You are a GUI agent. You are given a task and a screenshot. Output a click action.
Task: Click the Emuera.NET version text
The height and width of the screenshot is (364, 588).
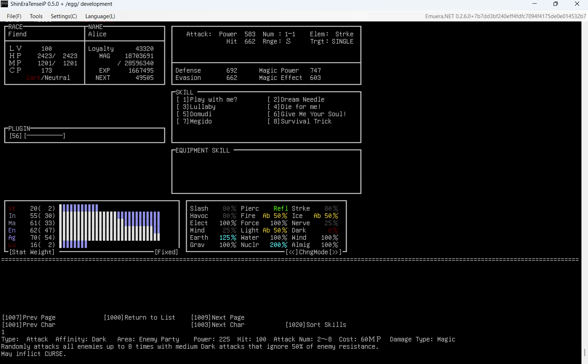(506, 16)
